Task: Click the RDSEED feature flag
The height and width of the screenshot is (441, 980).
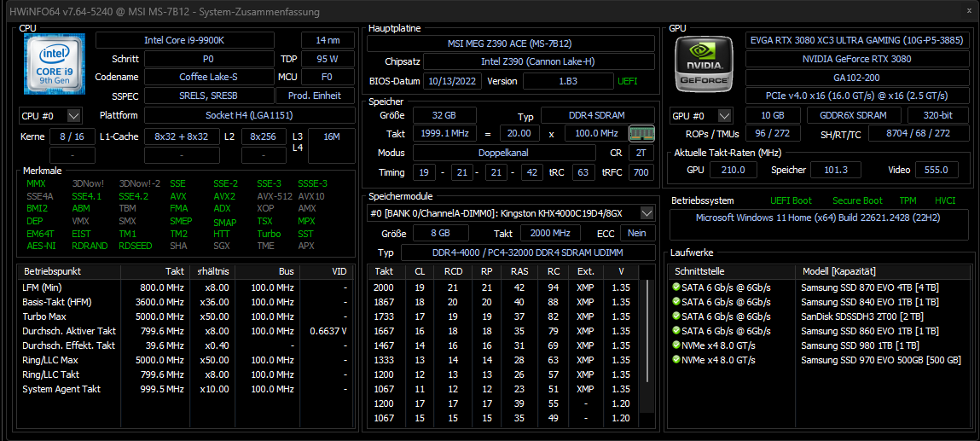Action: [x=135, y=246]
